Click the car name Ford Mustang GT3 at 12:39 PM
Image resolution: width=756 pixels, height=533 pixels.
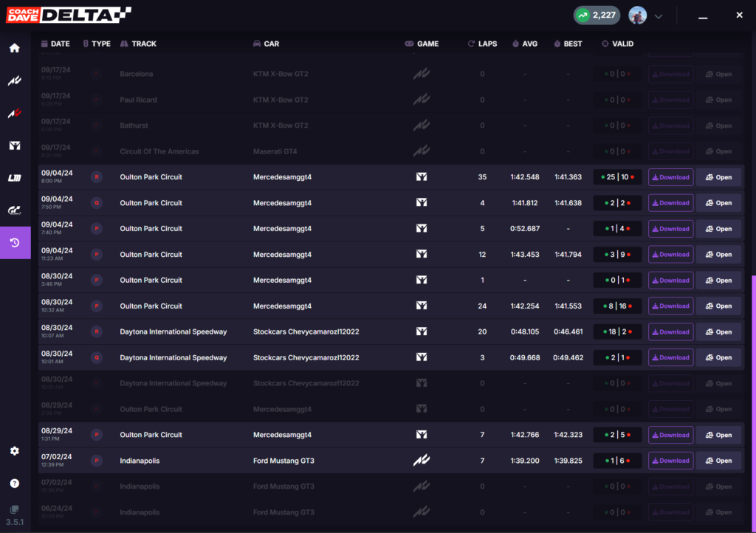coord(283,461)
